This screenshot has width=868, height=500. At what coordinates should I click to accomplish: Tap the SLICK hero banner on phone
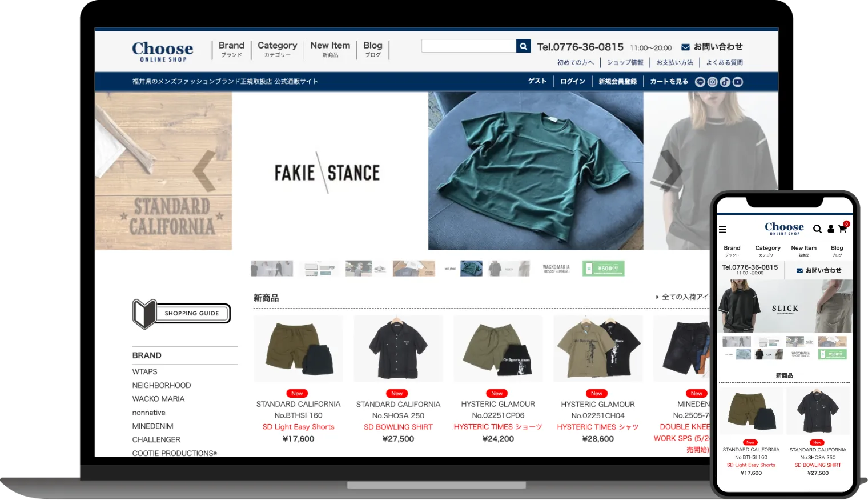pos(785,306)
